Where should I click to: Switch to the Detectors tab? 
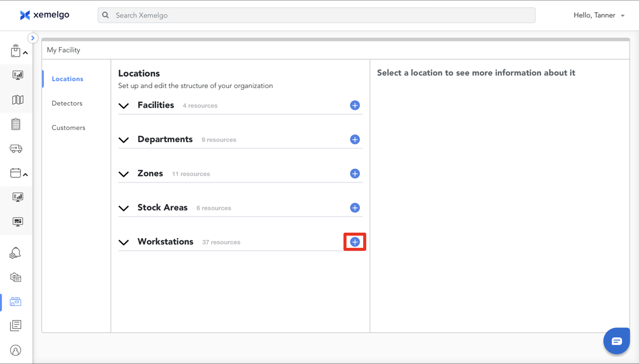coord(67,103)
